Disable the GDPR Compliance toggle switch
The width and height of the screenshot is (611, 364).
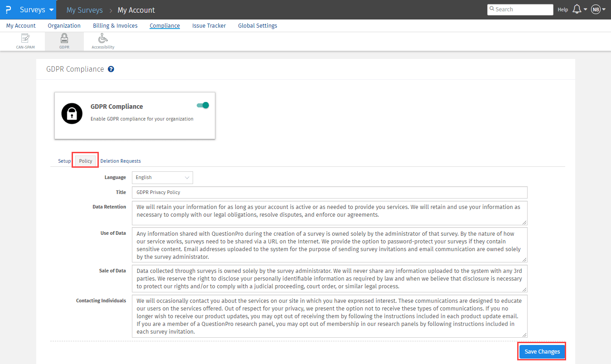[x=203, y=105]
